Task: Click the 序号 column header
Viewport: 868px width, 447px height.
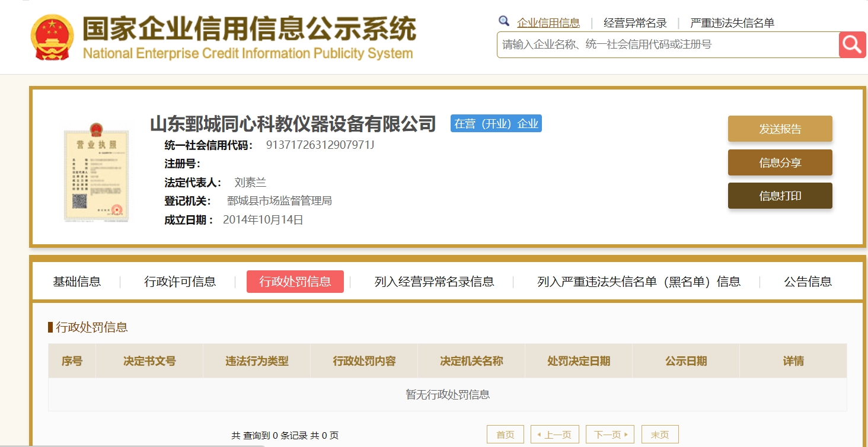Action: (72, 361)
